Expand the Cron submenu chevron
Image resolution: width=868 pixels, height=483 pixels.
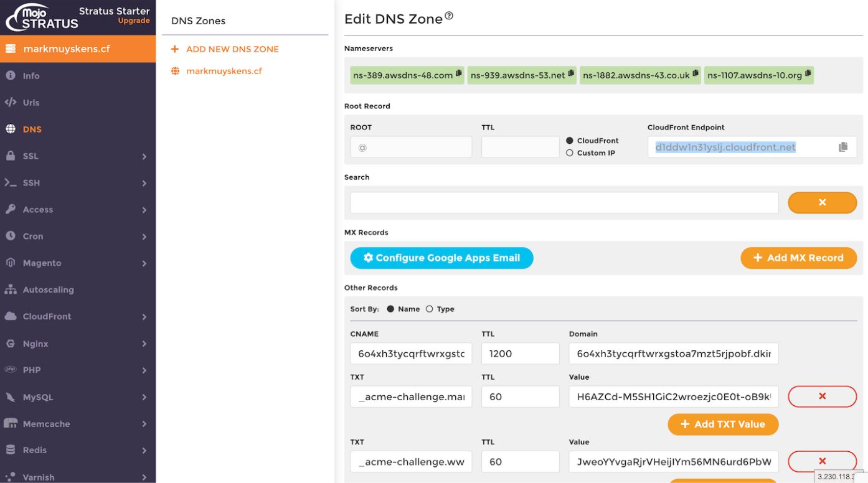point(144,237)
